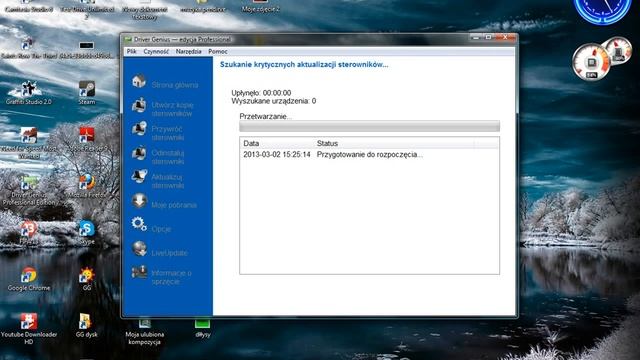Viewport: 640px width, 360px height.
Task: Click the blue clock desktop gadget
Action: tap(602, 11)
